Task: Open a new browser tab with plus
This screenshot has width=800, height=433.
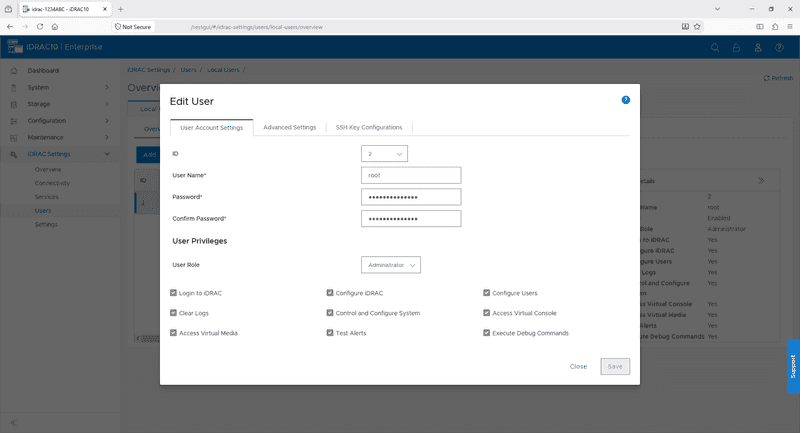Action: click(x=120, y=9)
